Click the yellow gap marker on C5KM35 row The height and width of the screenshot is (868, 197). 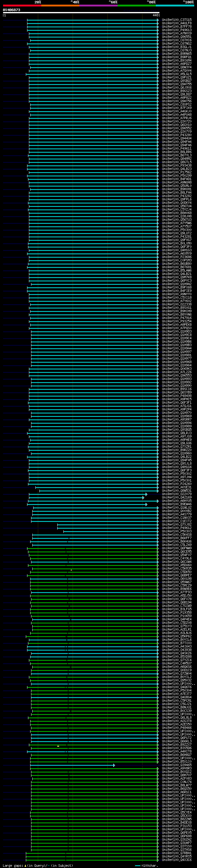(x=71, y=570)
